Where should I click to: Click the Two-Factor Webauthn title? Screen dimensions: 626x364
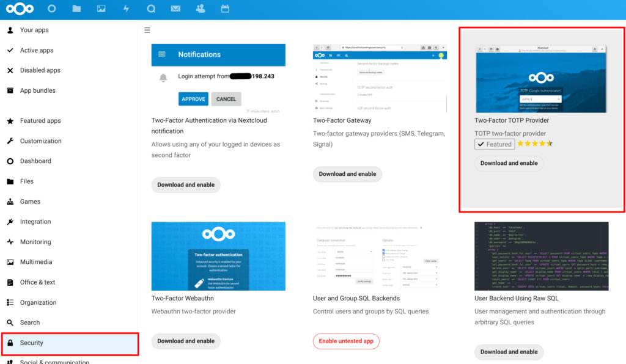[x=182, y=298]
